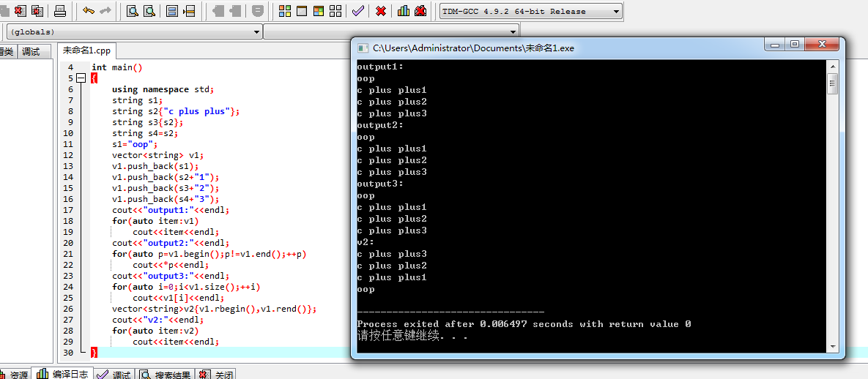The image size is (868, 379).
Task: Click the 's1="oop";' code line
Action: [x=135, y=144]
